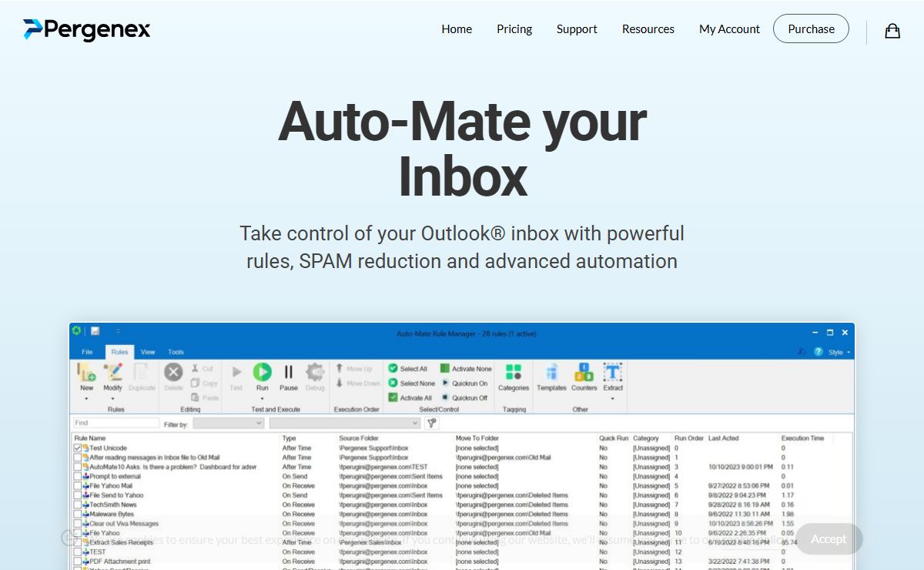Click the Test play icon

click(236, 372)
